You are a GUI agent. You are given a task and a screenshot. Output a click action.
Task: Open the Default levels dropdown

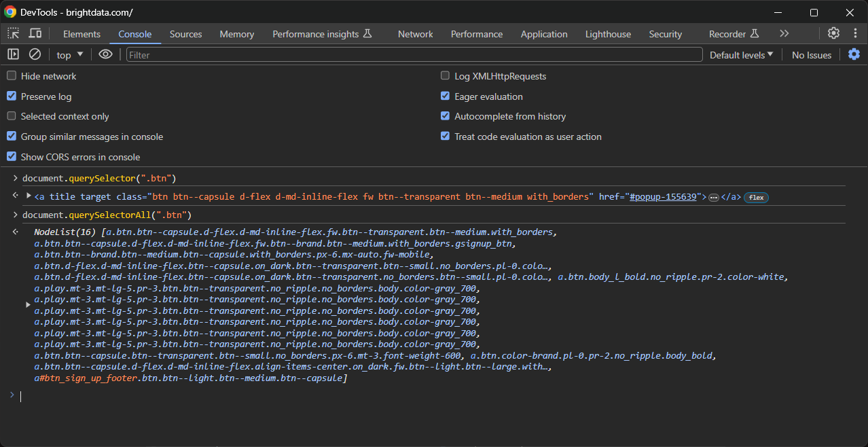coord(740,54)
